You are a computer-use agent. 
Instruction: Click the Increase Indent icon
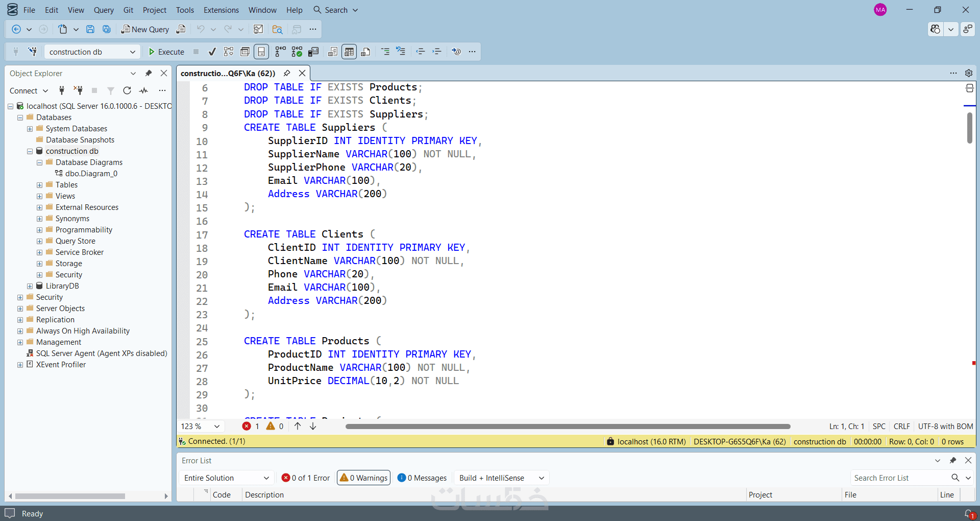click(x=437, y=52)
